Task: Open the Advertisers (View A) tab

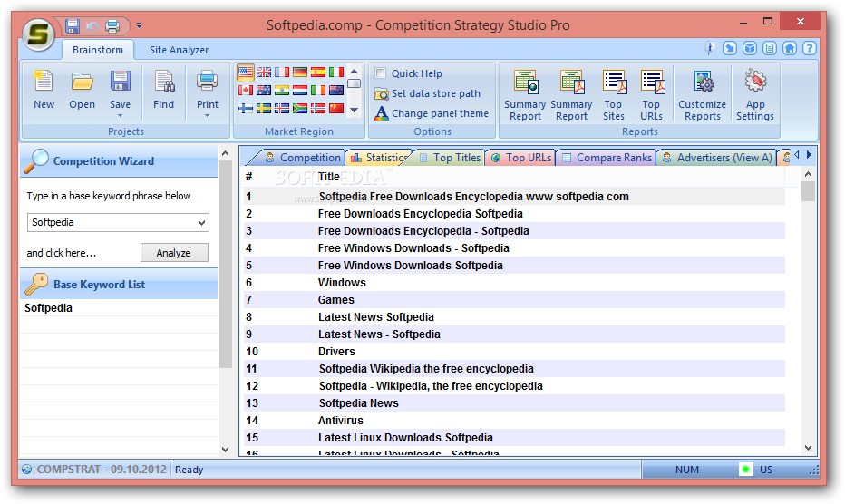Action: (x=717, y=158)
